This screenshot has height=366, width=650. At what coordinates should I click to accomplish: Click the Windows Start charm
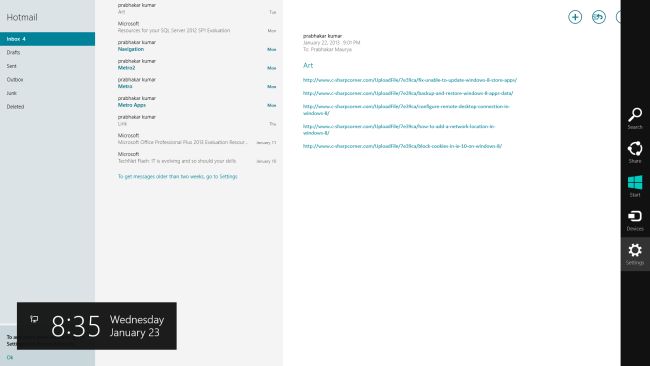tap(635, 186)
